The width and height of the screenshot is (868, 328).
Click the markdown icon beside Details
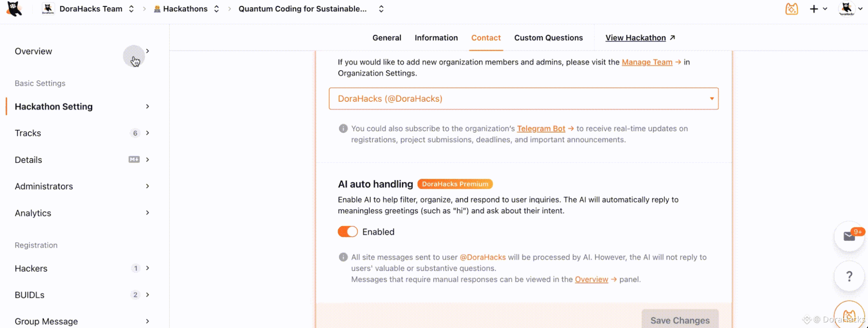[x=134, y=159]
